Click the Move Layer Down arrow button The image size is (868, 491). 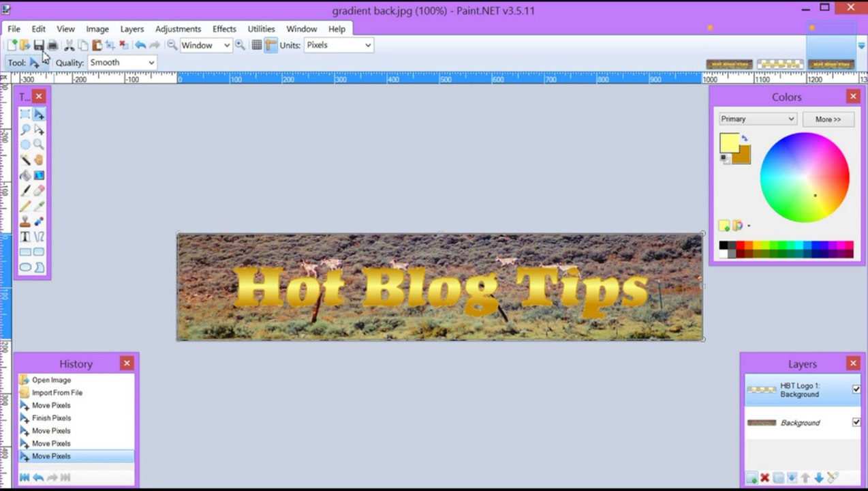coord(819,478)
